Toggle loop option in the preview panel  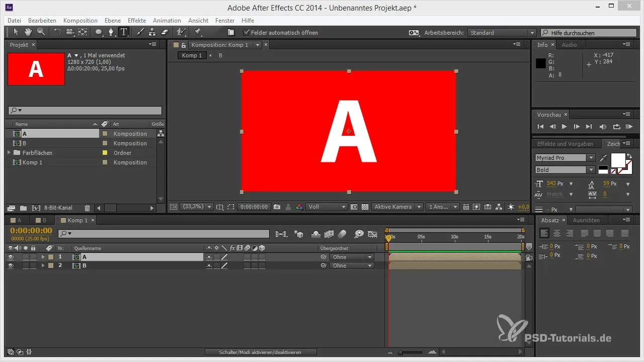[617, 127]
